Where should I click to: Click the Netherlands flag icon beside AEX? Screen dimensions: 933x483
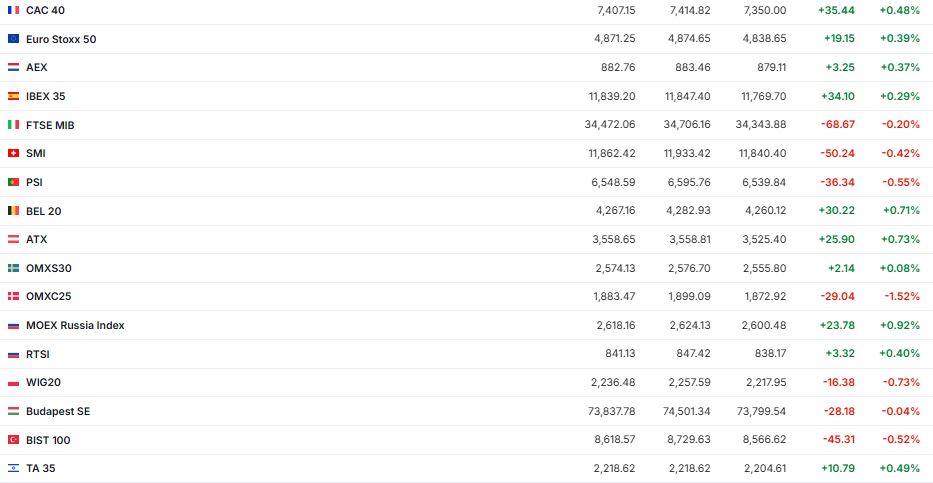pos(13,67)
